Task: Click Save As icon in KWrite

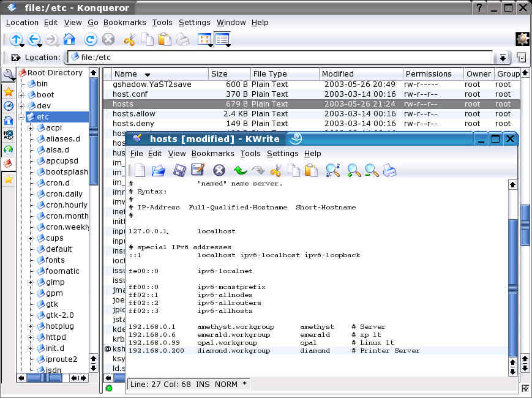Action: [198, 170]
